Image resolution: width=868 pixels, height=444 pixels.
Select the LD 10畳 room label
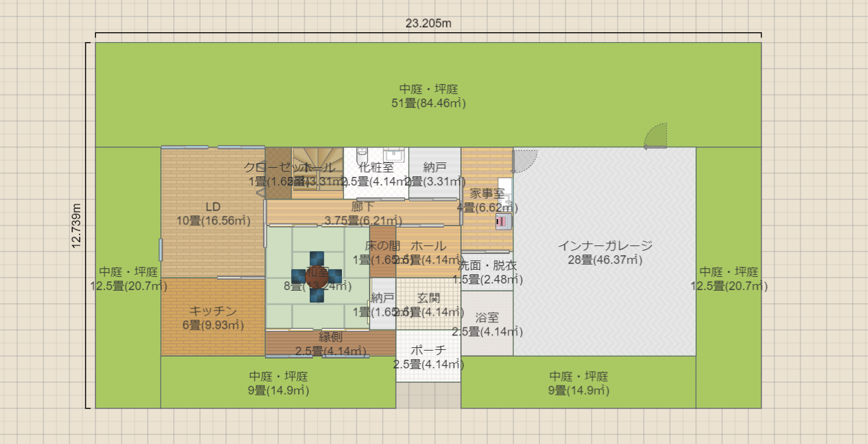213,214
